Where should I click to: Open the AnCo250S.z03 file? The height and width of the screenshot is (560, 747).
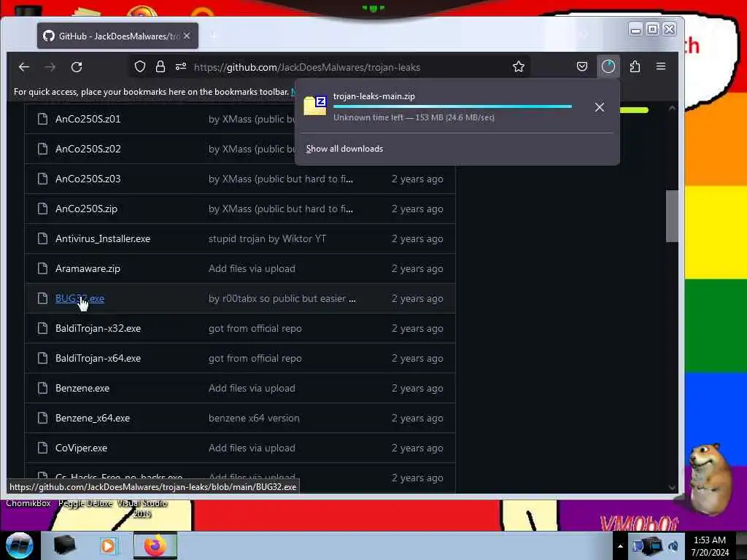[88, 179]
